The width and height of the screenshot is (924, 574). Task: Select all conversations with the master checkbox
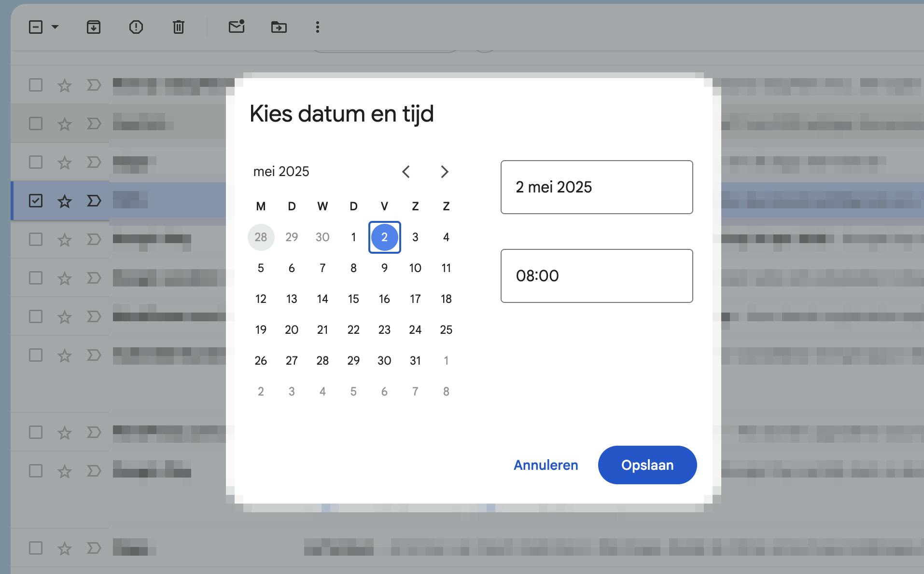pos(36,27)
